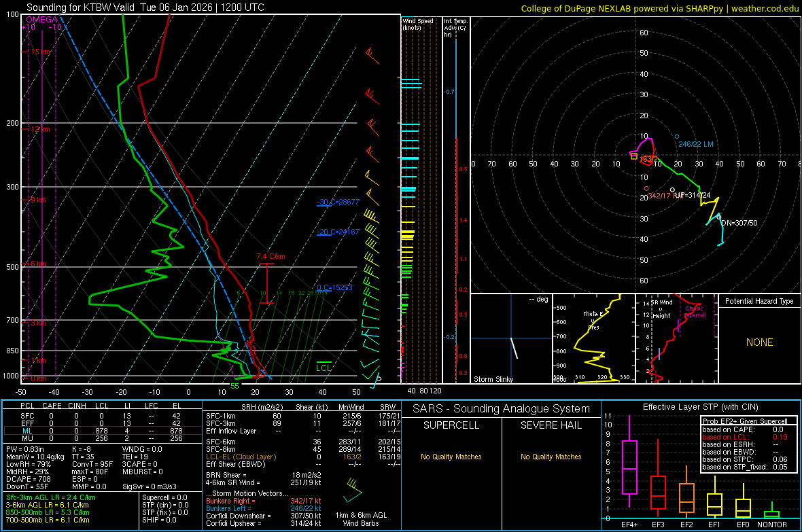
Task: Click the 'LowRH = 79%' value
Action: 28,464
